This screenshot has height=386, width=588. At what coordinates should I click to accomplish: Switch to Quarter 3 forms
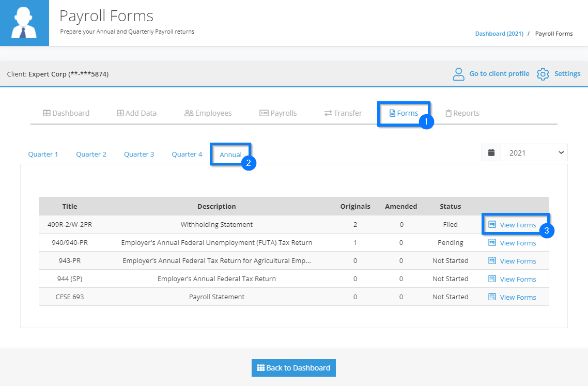point(139,154)
